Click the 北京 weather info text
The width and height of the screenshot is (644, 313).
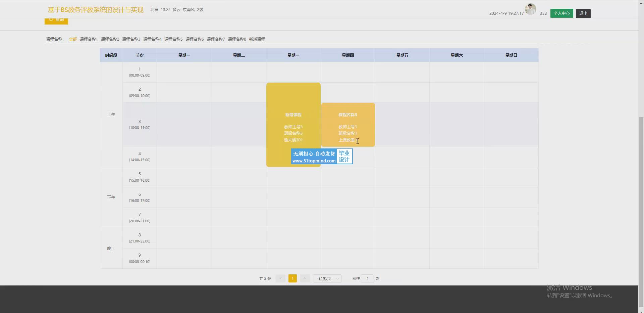click(x=177, y=10)
